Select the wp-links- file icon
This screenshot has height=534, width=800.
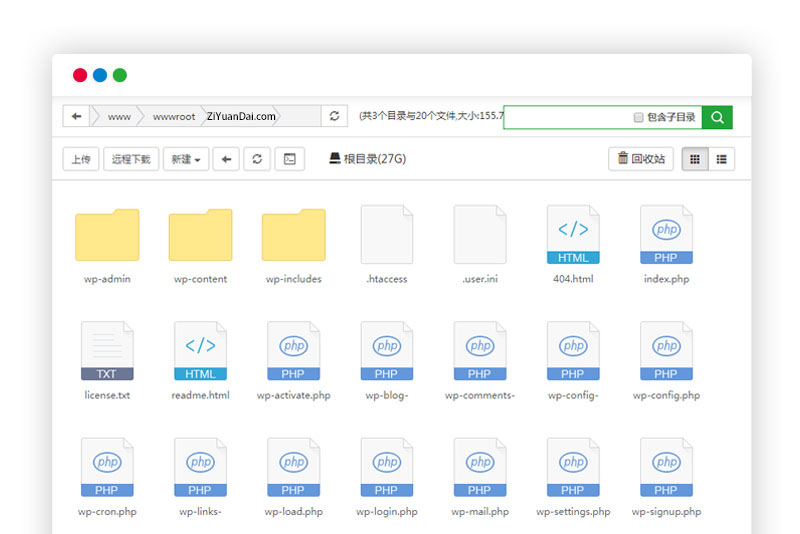(201, 467)
